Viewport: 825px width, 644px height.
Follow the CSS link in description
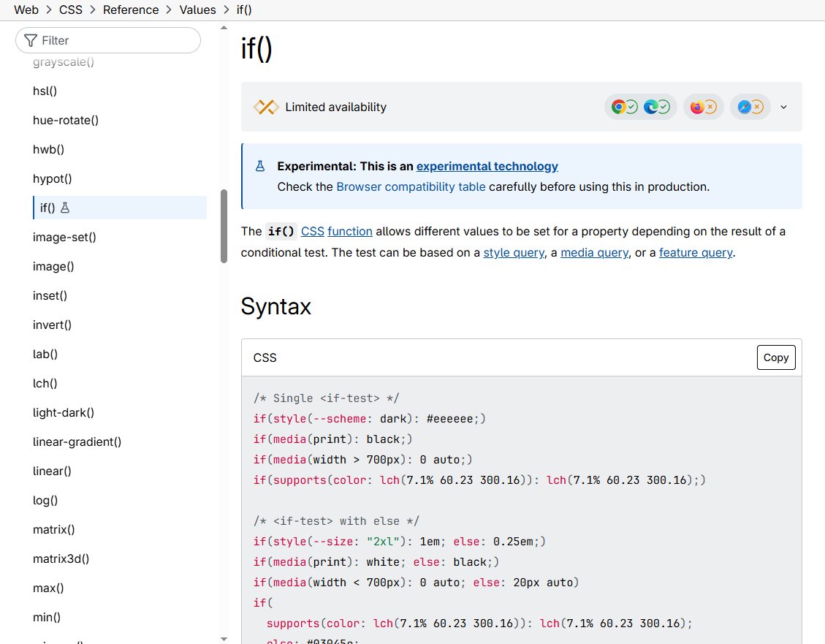(312, 232)
